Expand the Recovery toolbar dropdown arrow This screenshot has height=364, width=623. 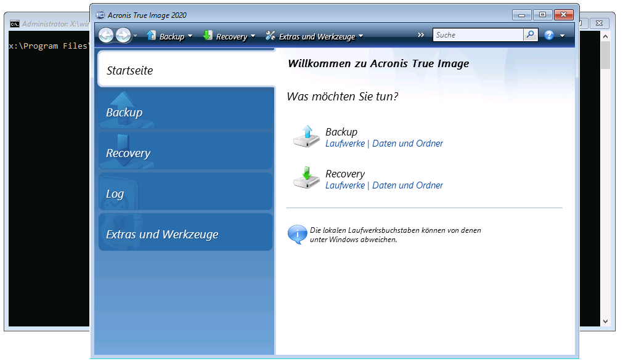(x=253, y=36)
